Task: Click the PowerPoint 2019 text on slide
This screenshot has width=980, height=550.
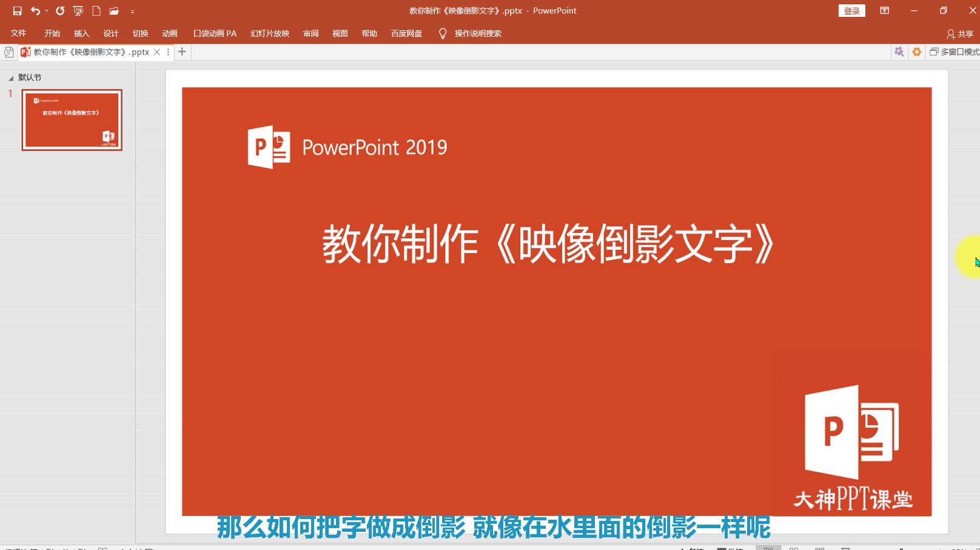Action: 375,147
